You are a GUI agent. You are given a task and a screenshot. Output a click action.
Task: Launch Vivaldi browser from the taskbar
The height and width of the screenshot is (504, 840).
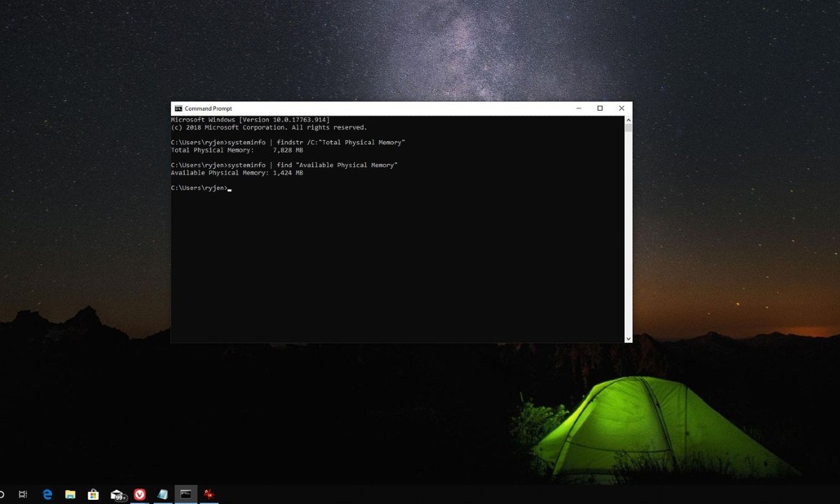tap(139, 494)
